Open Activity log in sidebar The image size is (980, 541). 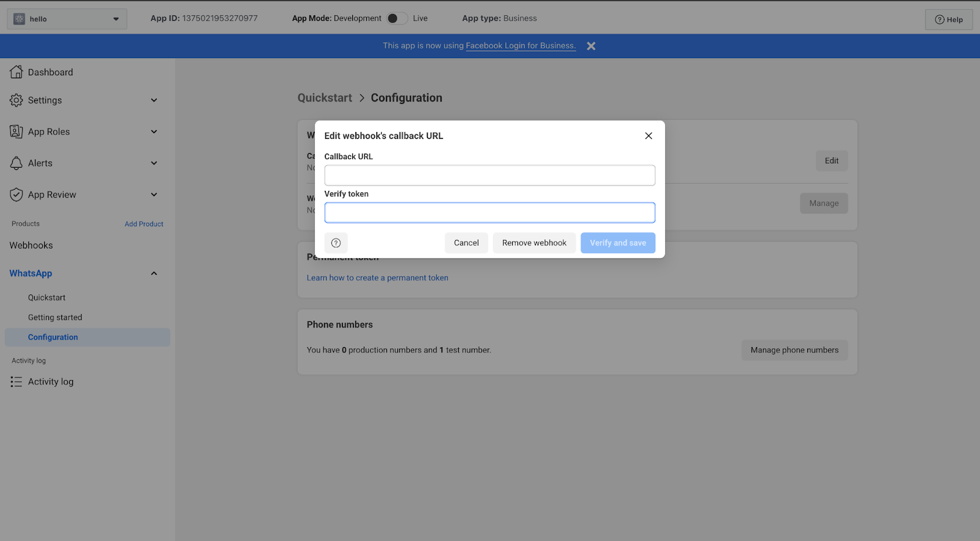coord(51,382)
